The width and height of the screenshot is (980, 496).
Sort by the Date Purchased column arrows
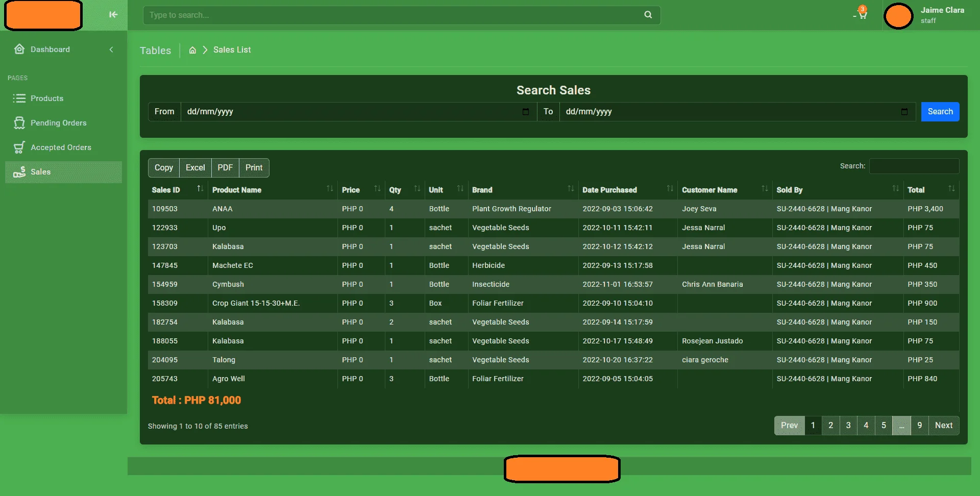coord(670,189)
